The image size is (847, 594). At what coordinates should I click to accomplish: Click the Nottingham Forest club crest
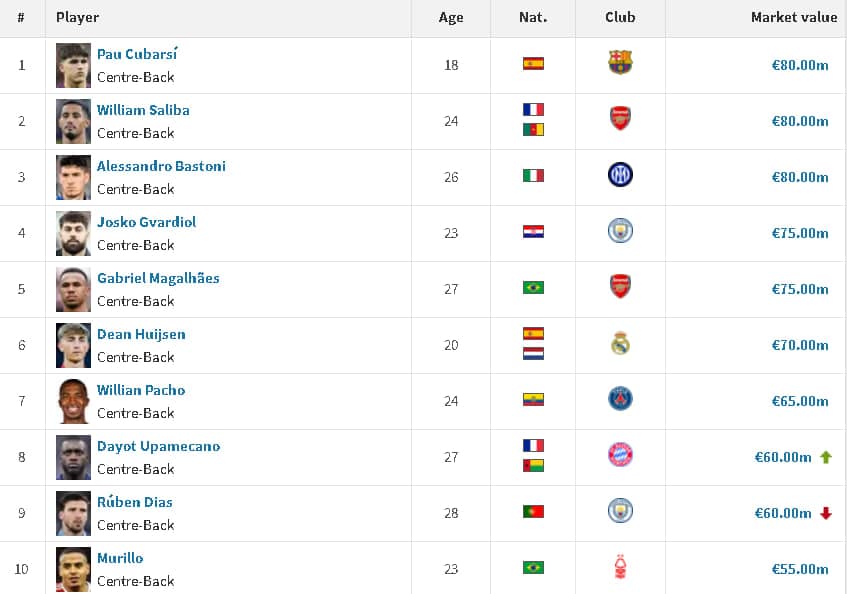[x=620, y=568]
